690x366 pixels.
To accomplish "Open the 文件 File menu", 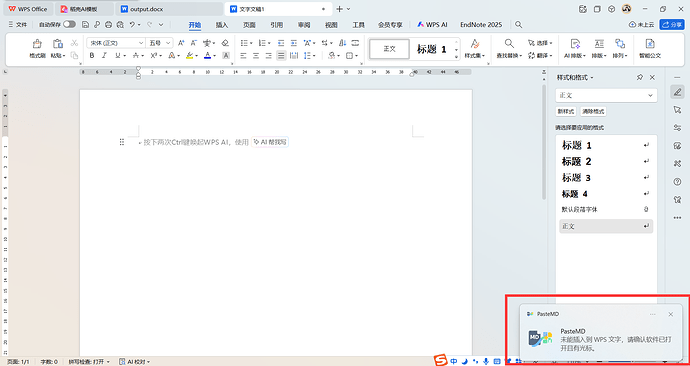I will click(x=18, y=25).
